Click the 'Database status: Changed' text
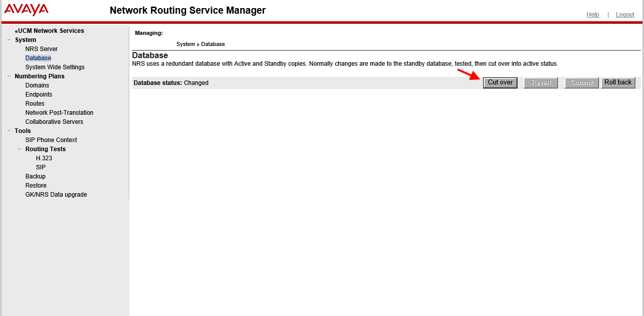644x316 pixels. pos(171,83)
